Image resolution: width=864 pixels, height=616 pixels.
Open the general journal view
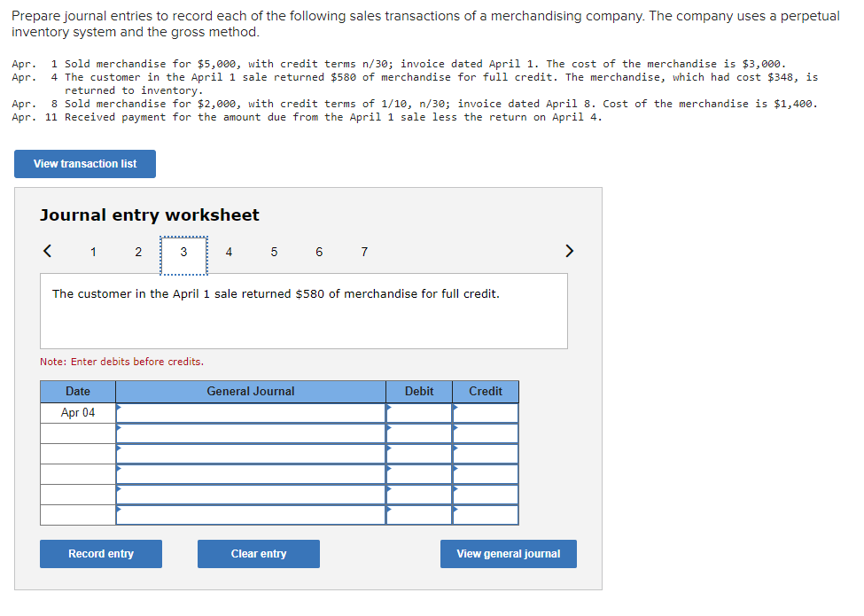pos(508,553)
